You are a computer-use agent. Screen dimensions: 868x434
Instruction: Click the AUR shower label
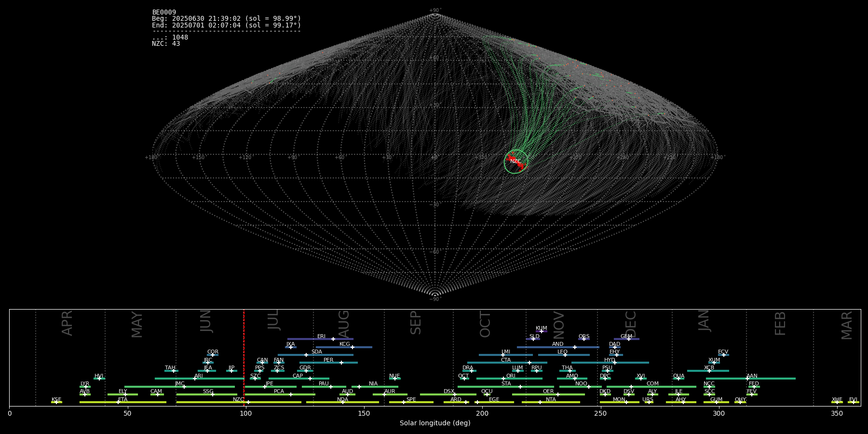pyautogui.click(x=390, y=392)
